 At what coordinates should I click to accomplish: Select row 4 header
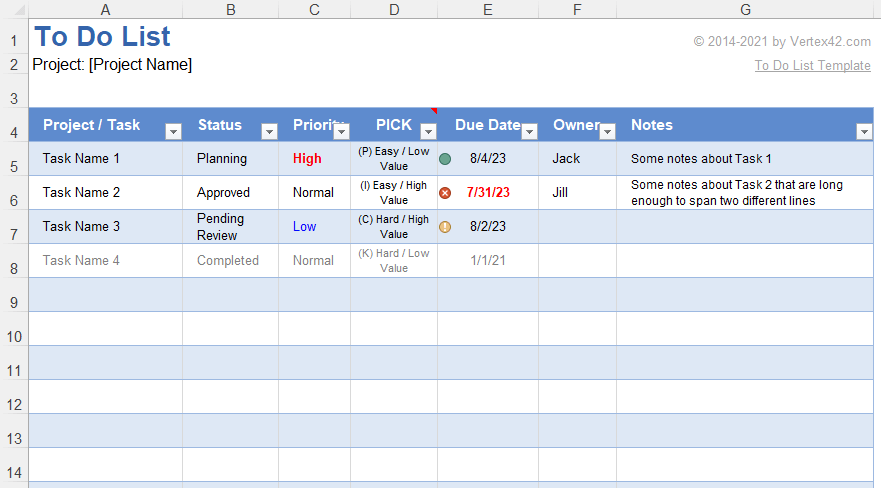point(14,125)
